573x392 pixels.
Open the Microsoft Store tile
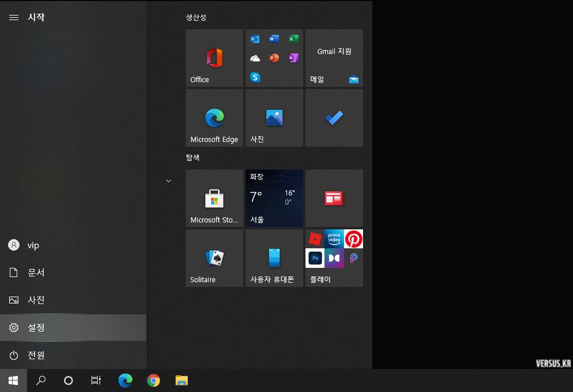[x=214, y=198]
